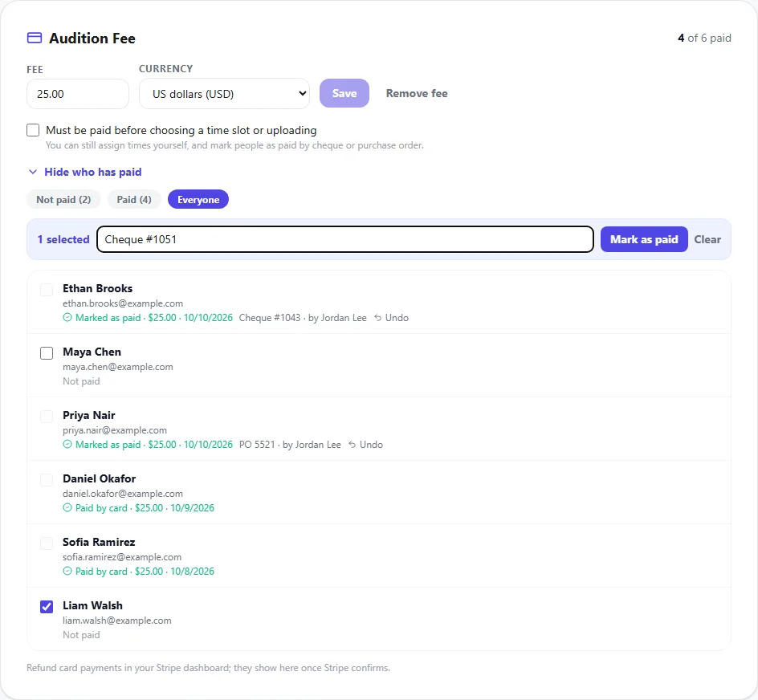
Task: Click the disabled checkbox for Daniel Okafor
Action: pyautogui.click(x=47, y=479)
